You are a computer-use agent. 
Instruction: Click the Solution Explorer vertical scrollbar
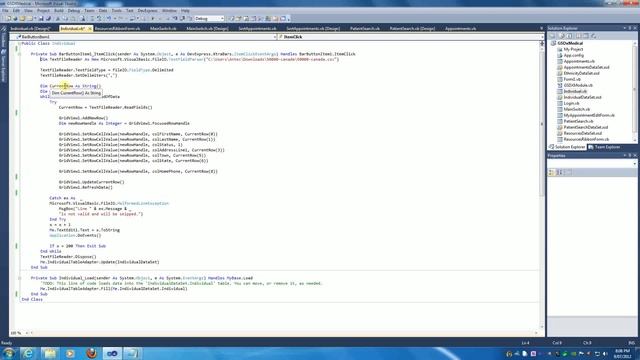tap(635, 92)
